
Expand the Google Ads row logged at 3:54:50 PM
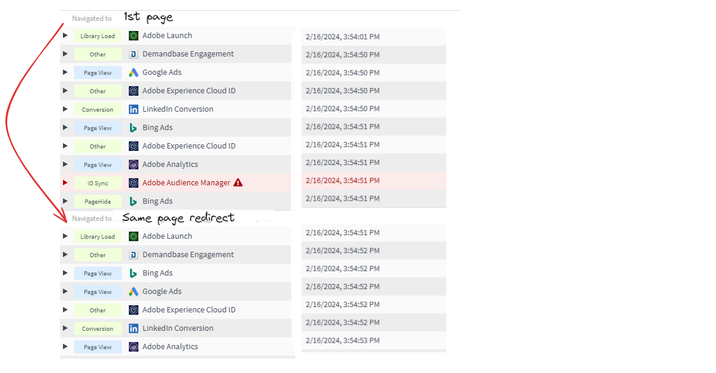(65, 72)
